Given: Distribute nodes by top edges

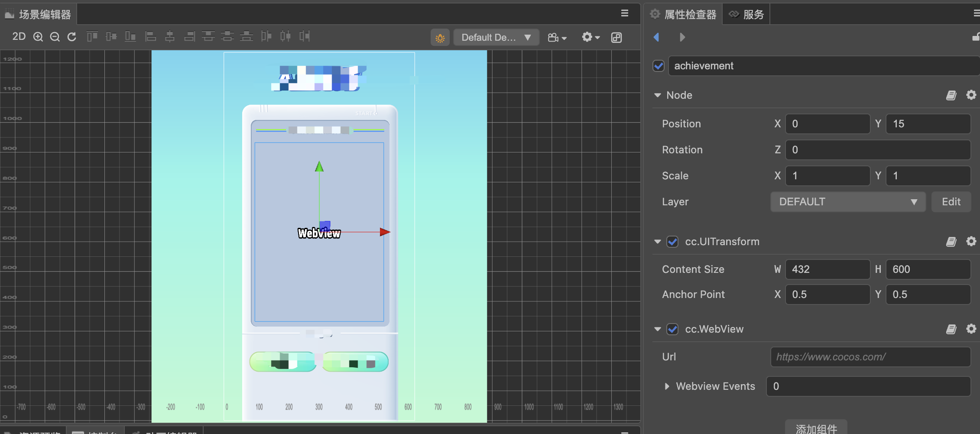Looking at the screenshot, I should [208, 36].
